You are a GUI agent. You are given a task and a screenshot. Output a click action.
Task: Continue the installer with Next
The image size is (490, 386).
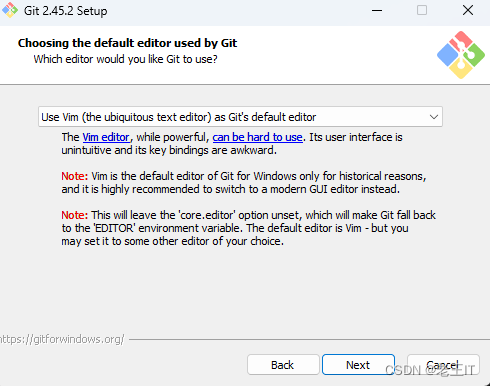pos(358,365)
